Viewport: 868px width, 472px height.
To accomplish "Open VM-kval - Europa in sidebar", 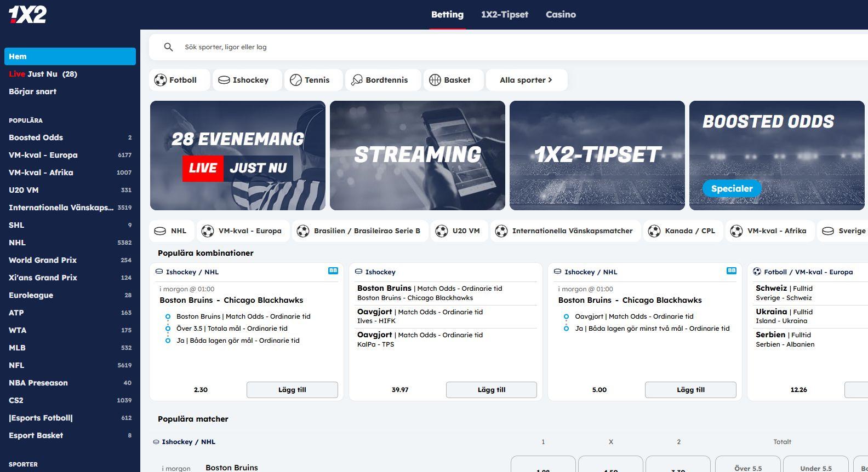I will tap(70, 155).
